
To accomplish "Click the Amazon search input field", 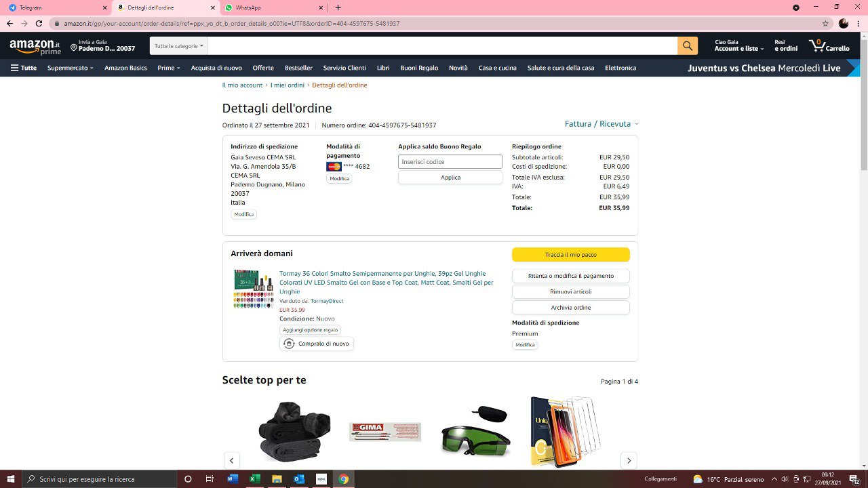I will 442,46.
